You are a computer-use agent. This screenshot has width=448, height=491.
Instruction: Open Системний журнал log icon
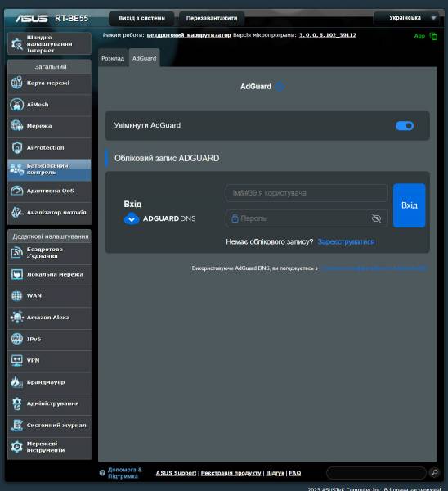tap(17, 425)
